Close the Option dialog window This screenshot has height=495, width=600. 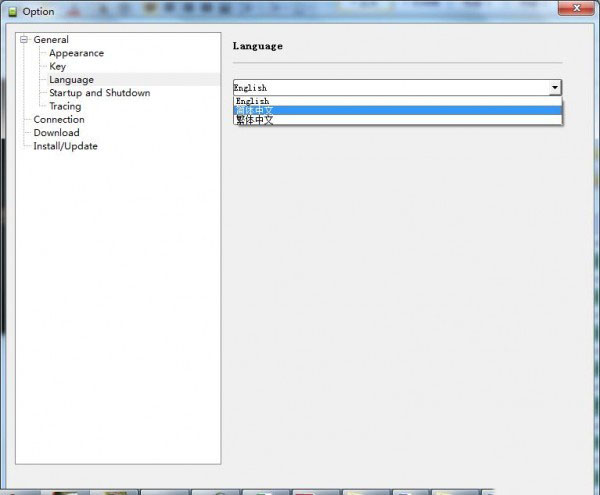tap(576, 8)
